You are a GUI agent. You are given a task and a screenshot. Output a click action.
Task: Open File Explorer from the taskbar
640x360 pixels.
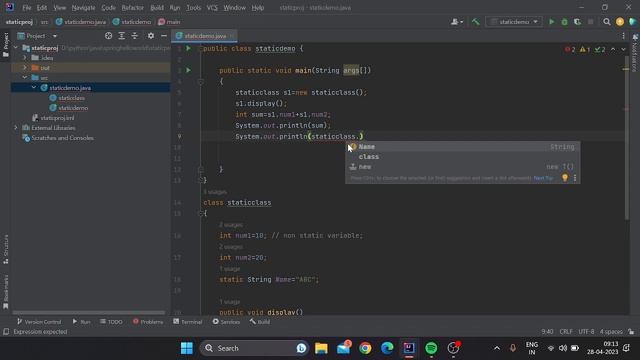tap(321, 348)
